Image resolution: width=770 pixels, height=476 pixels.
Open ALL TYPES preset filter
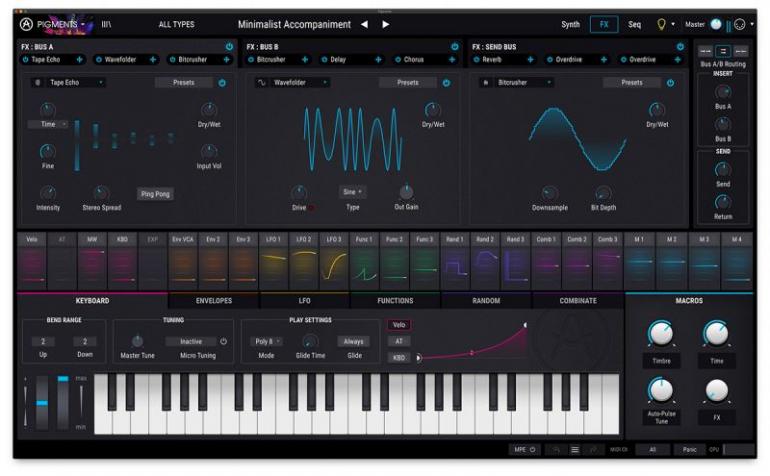176,24
